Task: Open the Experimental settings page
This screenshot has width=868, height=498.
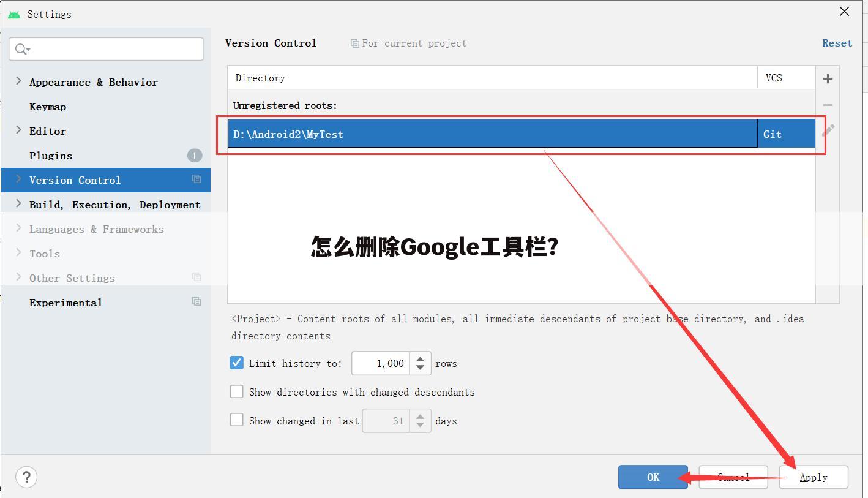Action: pos(65,303)
